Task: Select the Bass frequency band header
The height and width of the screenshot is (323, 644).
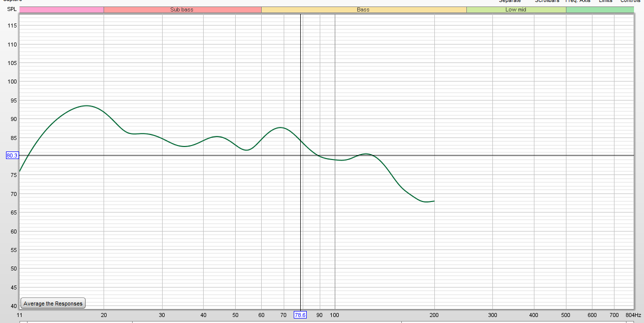Action: pyautogui.click(x=363, y=9)
